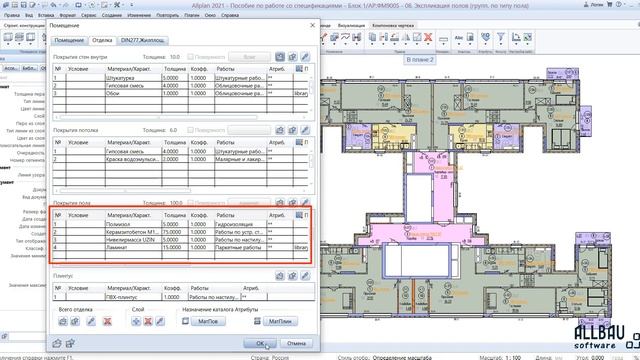This screenshot has height=360, width=640.
Task: Click column chooser icon in floor covering table header
Action: pos(299,215)
